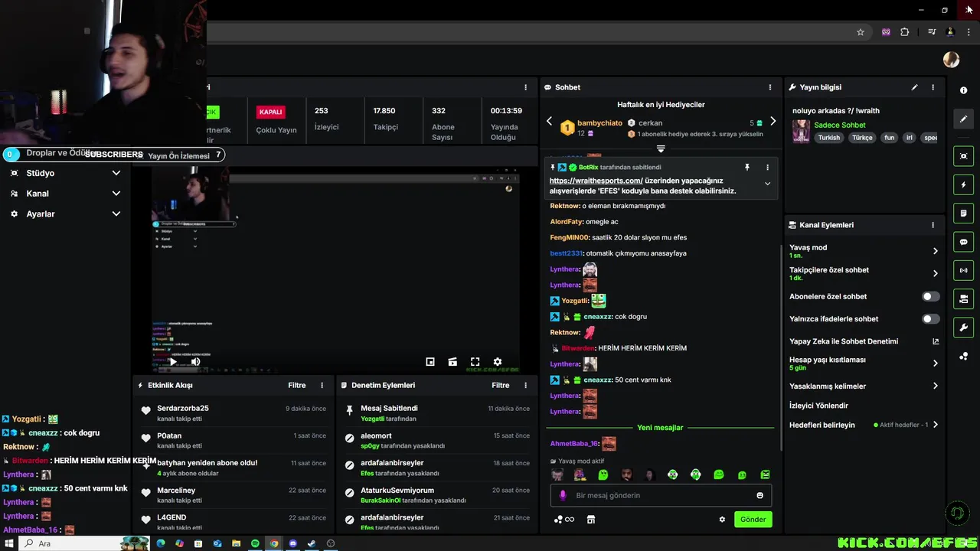Screen dimensions: 980x551
Task: Toggle wrench stream info icon in sidebar
Action: [963, 328]
